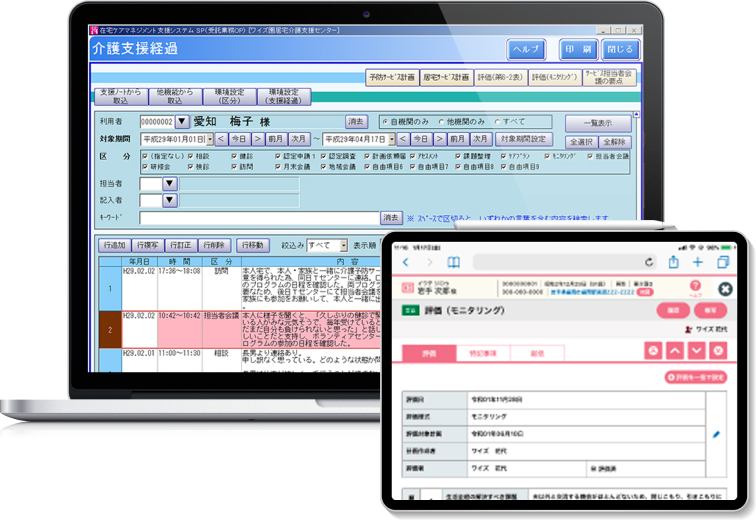Click the 行削除 button
Screen dimensions: 756x520
pyautogui.click(x=214, y=245)
